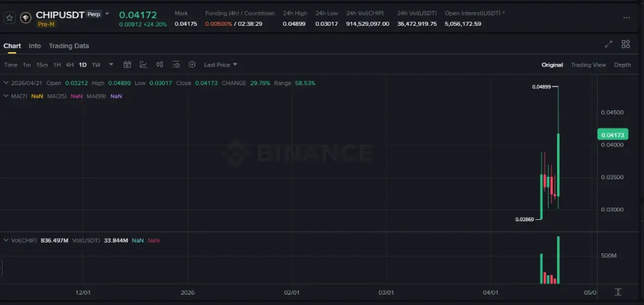
Task: Click the Vol(USDT) 33.844M value
Action: tap(115, 241)
